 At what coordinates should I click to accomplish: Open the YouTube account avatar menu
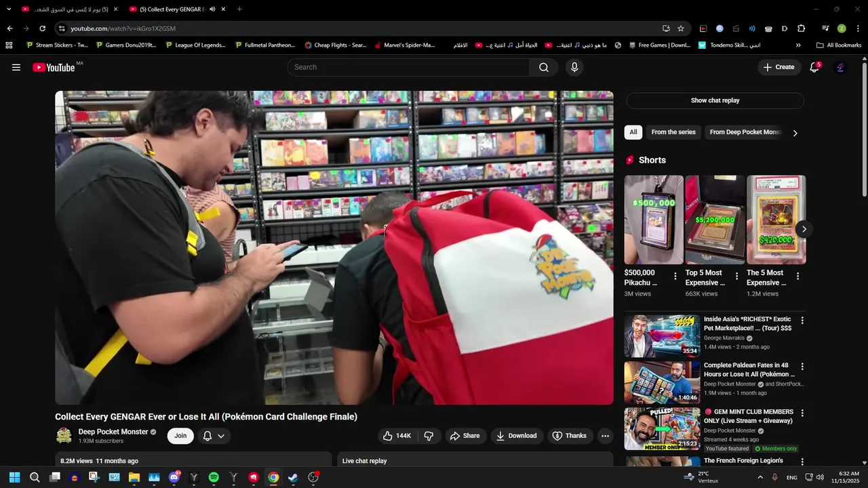point(840,67)
